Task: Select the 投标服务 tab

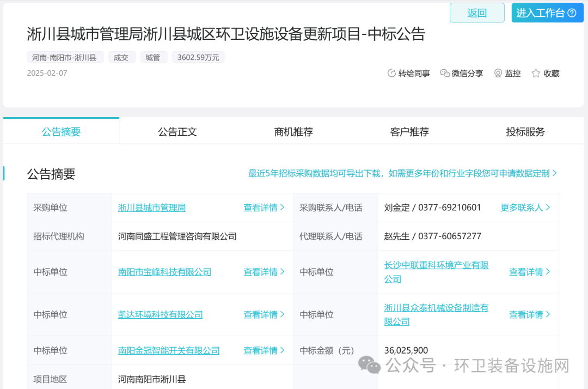Action: (525, 131)
